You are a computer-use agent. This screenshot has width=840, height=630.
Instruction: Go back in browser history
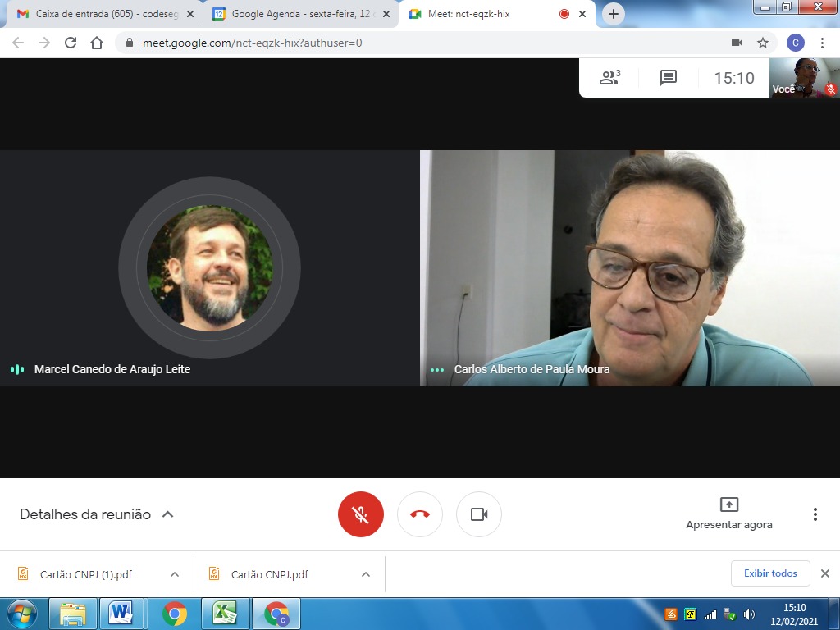coord(18,43)
